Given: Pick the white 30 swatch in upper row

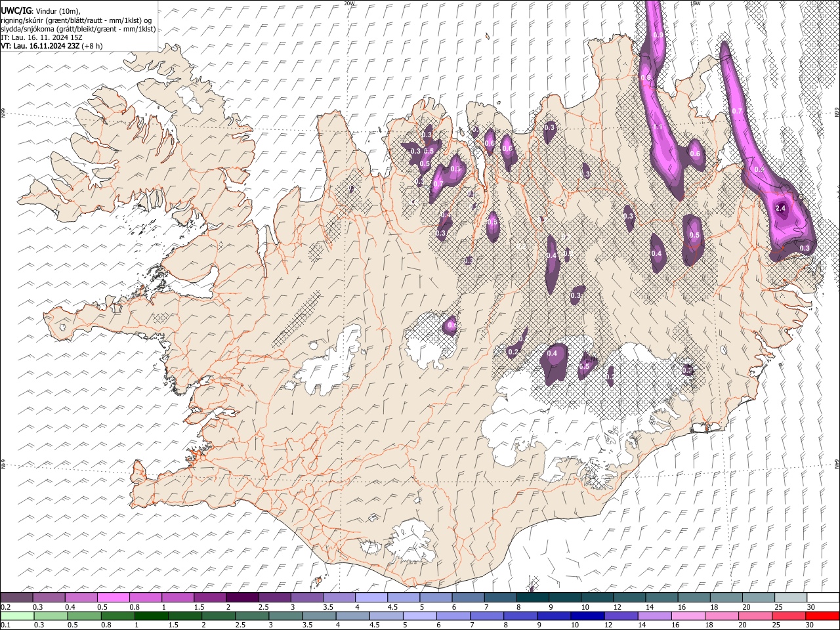Looking at the screenshot, I should click(x=824, y=597).
